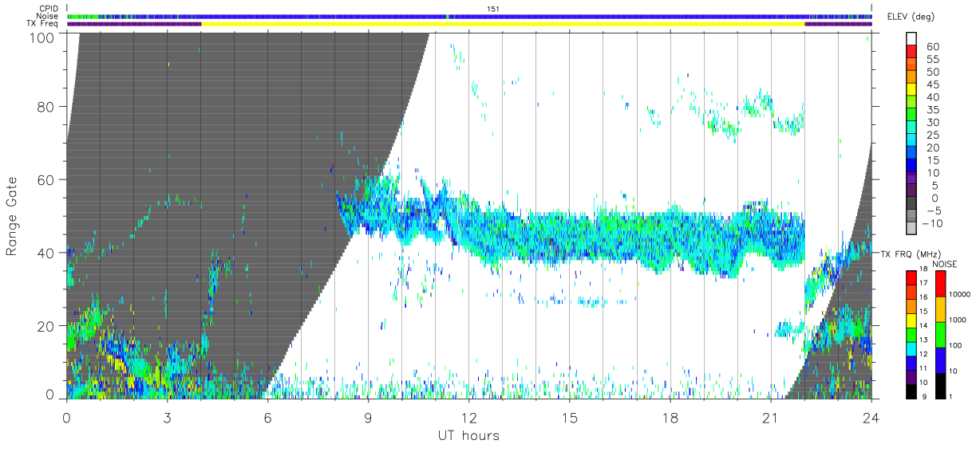Click the "CPID" label

[x=49, y=8]
